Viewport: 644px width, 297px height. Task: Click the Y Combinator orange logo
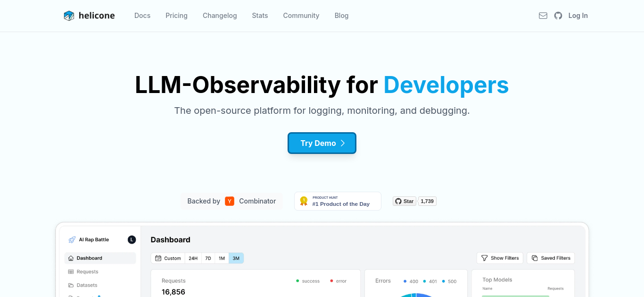(230, 201)
